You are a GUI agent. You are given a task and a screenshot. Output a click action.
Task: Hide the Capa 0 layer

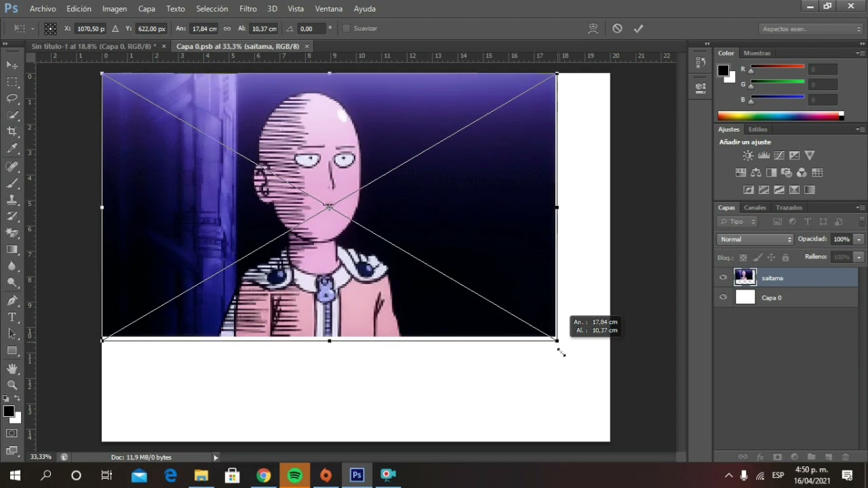click(723, 297)
